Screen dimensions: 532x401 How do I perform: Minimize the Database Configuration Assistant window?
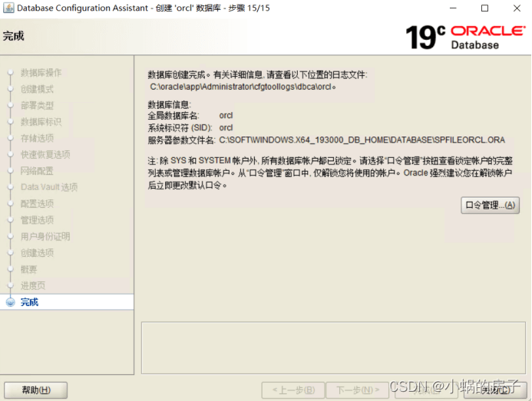click(453, 8)
